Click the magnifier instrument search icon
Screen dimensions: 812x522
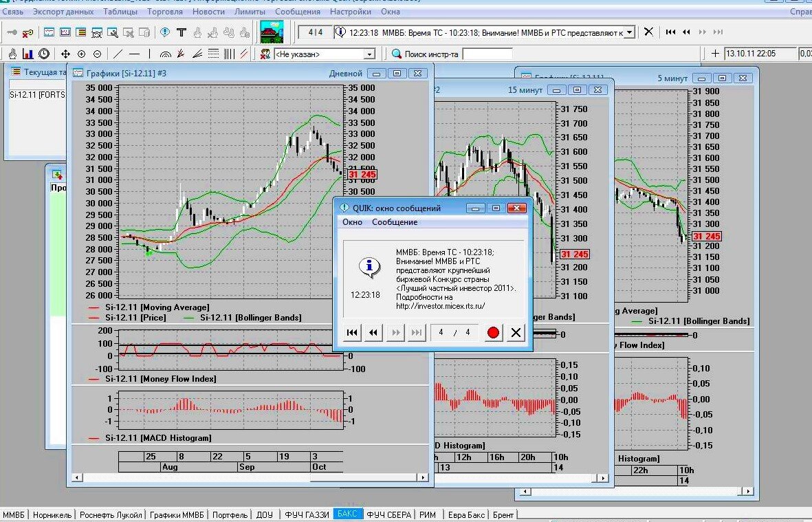click(x=397, y=54)
